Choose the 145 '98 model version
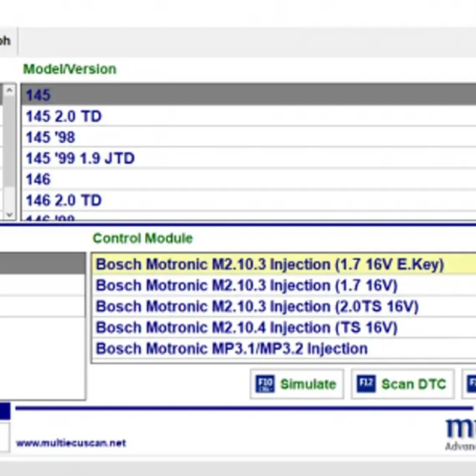The width and height of the screenshot is (476, 476). click(x=249, y=137)
